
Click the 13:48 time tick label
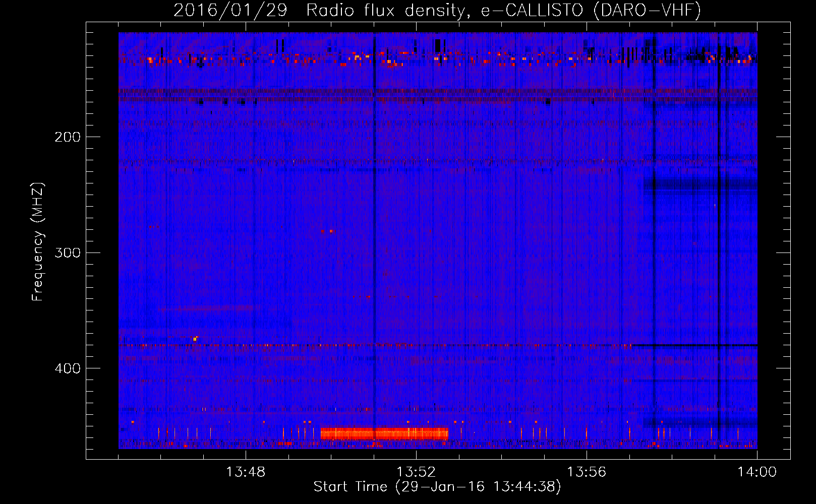[x=246, y=472]
